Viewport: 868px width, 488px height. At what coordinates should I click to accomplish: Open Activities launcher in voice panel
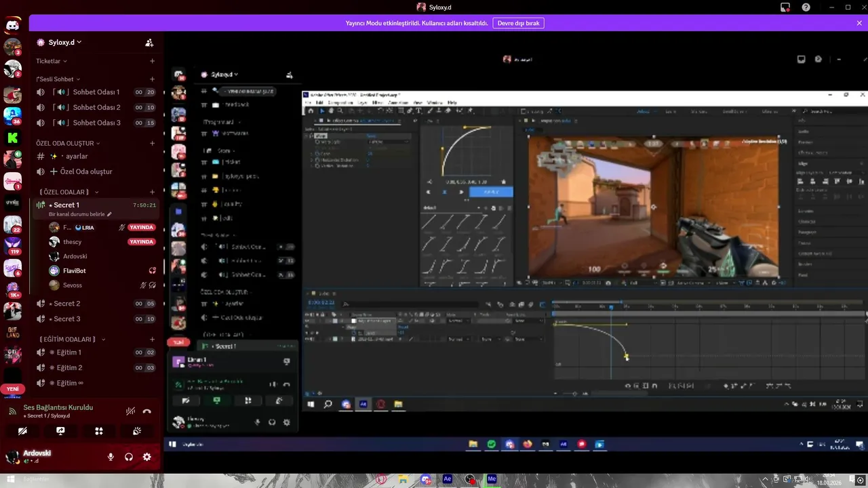pos(99,430)
